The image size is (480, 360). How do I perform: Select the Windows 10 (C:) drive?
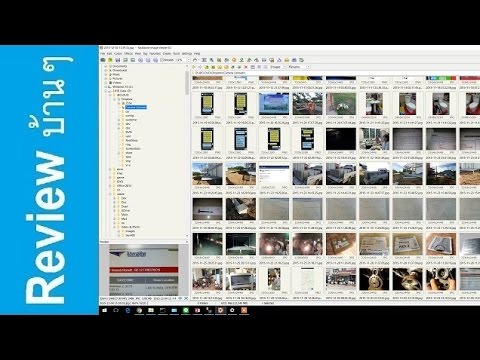point(122,87)
